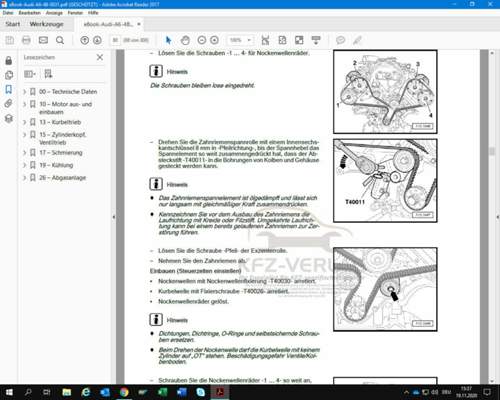This screenshot has width=500, height=400.
Task: Expand the 26 – Abgasanlage bookmark
Action: click(25, 178)
